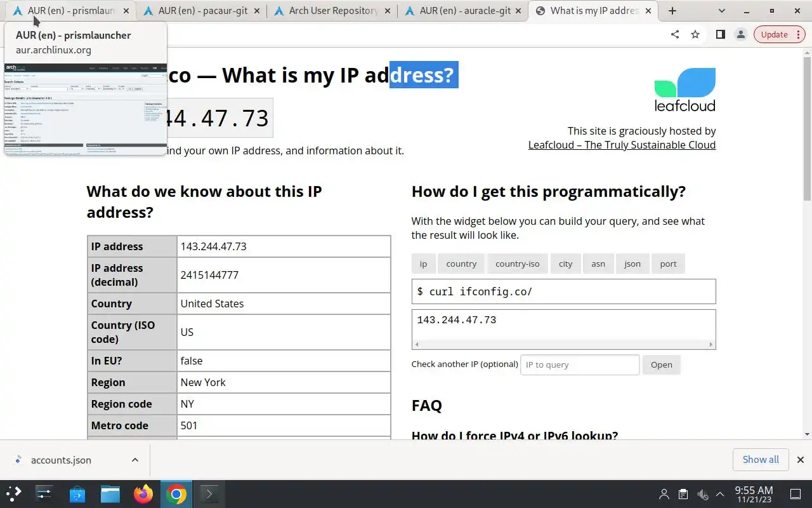Screen dimensions: 812x508
Task: Open the Leafcloud Truly Sustainable Cloud link
Action: (622, 145)
